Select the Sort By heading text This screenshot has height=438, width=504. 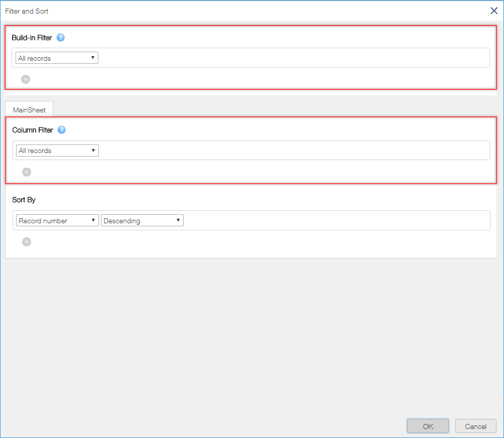pos(24,200)
